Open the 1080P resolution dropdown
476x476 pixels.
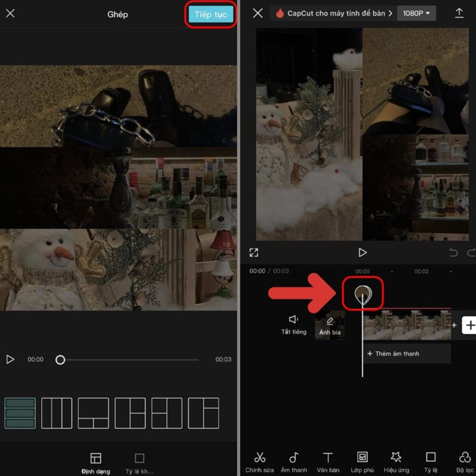pos(416,13)
